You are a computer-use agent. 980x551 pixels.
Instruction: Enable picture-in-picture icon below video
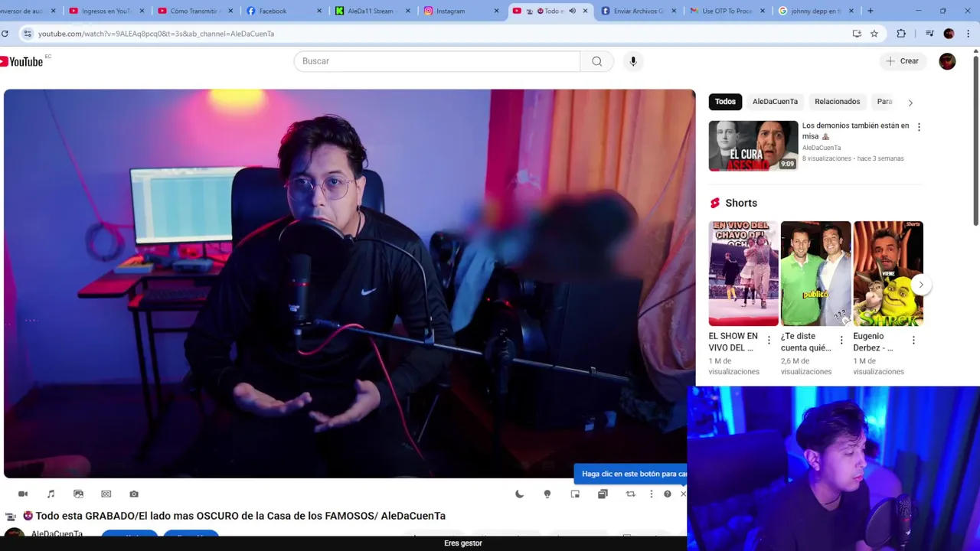click(x=575, y=494)
